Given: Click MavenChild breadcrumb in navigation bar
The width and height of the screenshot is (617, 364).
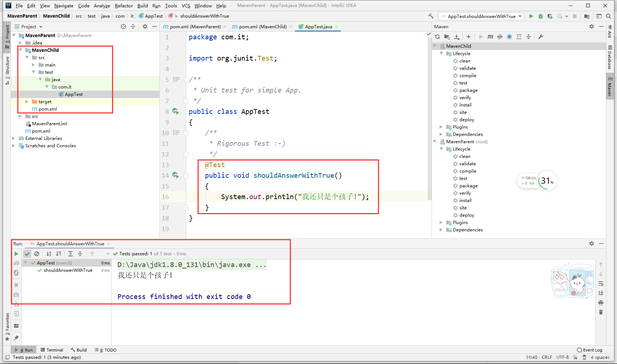Looking at the screenshot, I should [x=56, y=16].
